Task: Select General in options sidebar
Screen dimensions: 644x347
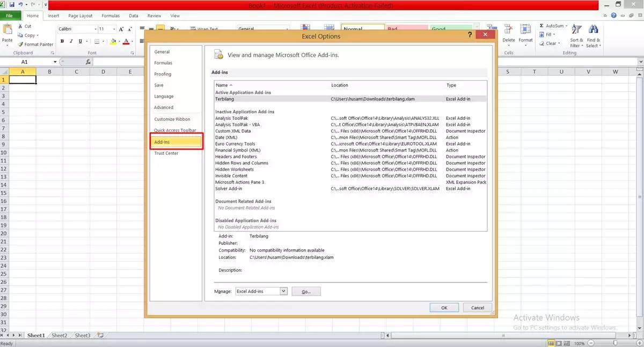Action: click(x=162, y=52)
